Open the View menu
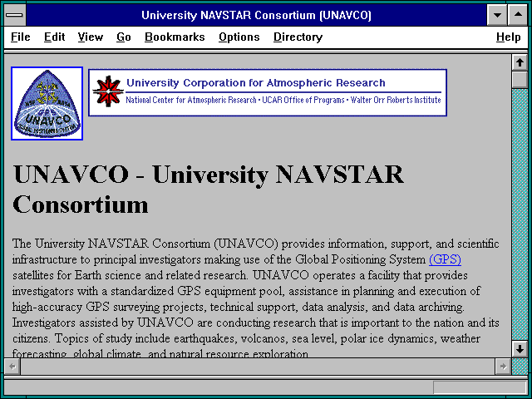 (x=91, y=37)
